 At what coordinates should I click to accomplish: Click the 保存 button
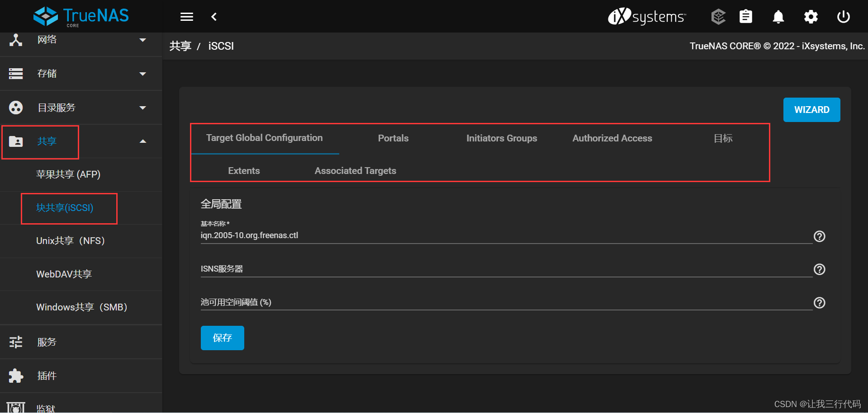223,338
